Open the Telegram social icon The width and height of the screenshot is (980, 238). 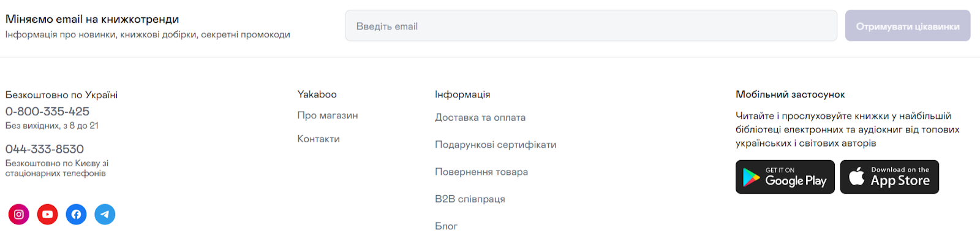pyautogui.click(x=105, y=214)
